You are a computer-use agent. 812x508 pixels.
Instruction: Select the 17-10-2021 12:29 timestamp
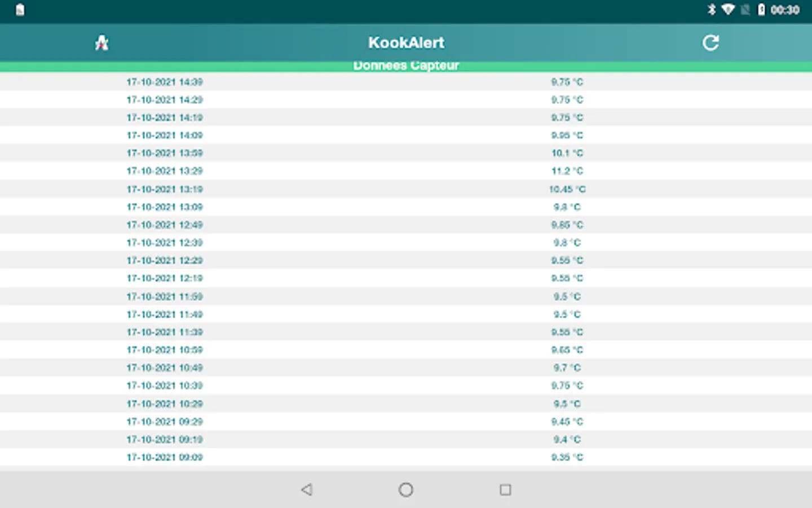(x=165, y=260)
